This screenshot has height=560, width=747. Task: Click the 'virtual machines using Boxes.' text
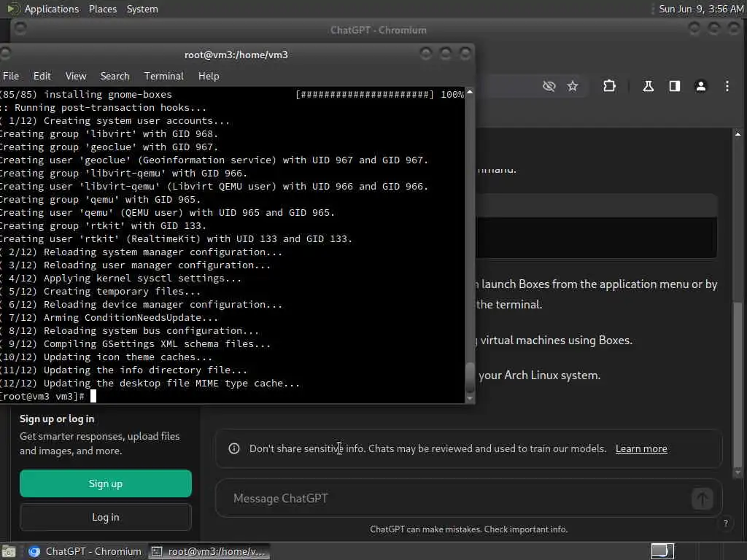(556, 341)
